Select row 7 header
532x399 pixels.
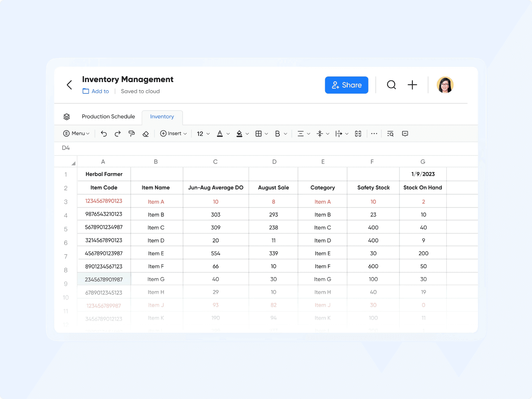66,256
